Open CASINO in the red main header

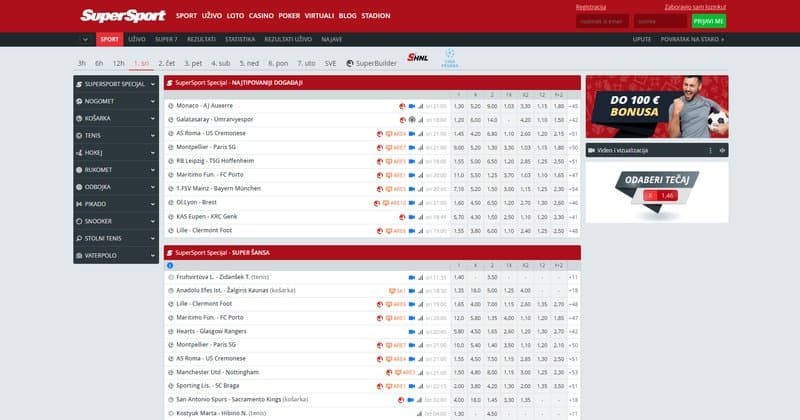click(261, 16)
